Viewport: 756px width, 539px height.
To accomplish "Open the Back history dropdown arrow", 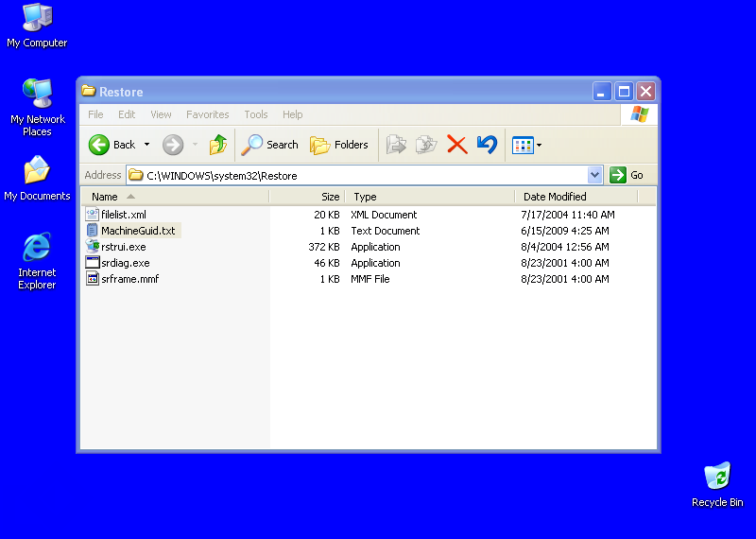I will pos(147,145).
